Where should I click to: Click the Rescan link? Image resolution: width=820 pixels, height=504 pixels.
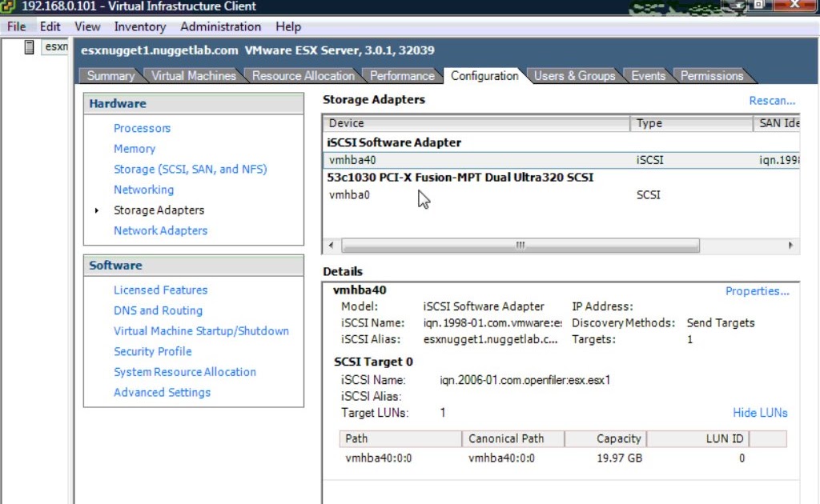(x=771, y=100)
